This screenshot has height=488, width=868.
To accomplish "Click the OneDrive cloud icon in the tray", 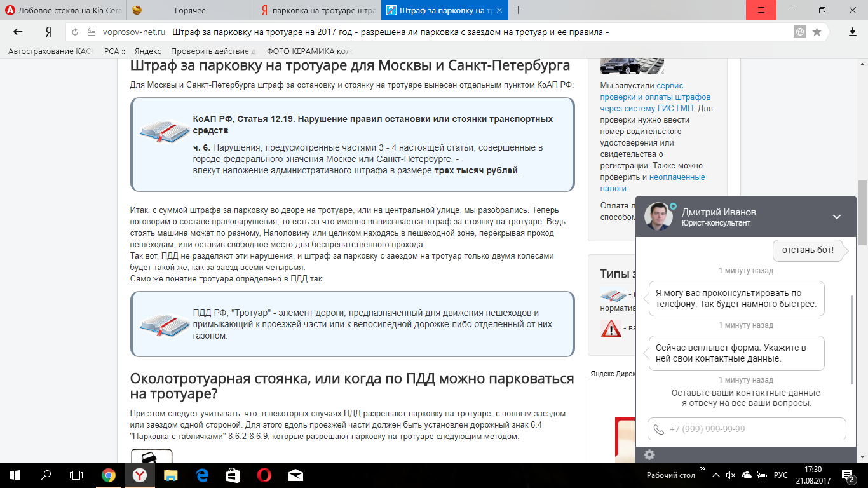I will pos(747,475).
